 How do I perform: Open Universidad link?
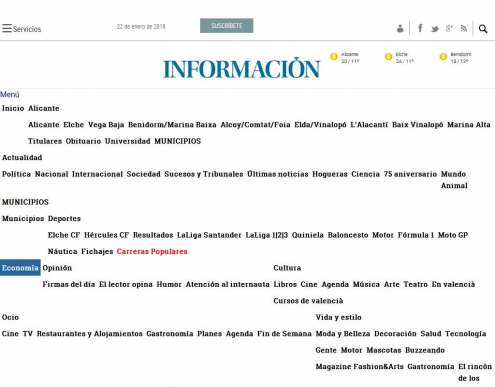pos(128,141)
